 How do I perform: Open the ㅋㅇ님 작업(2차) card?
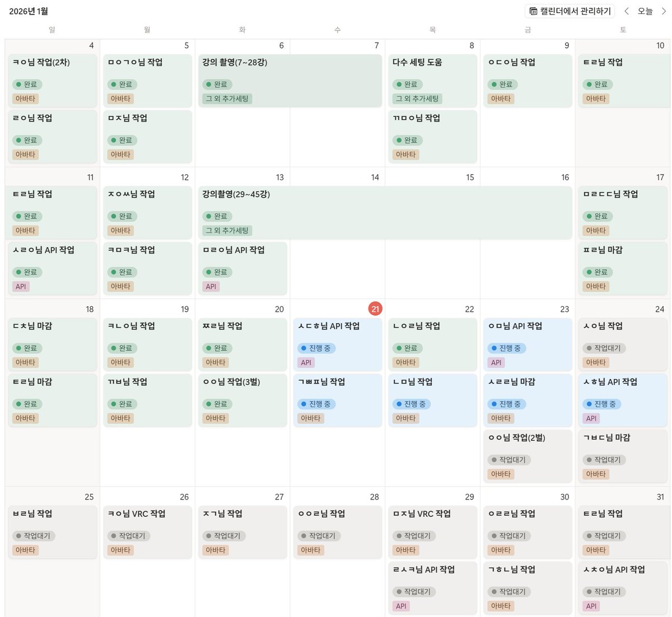click(x=52, y=81)
